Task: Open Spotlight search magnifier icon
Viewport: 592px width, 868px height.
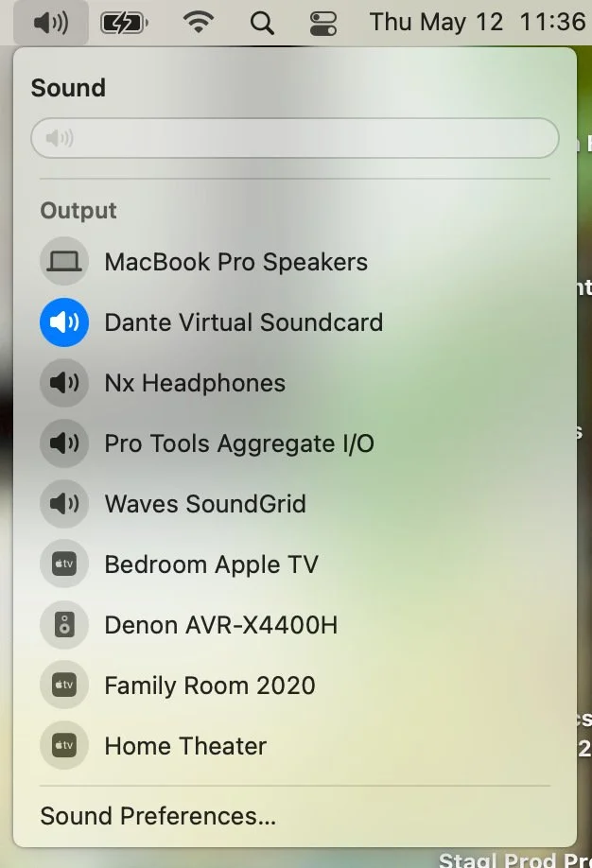Action: click(262, 24)
